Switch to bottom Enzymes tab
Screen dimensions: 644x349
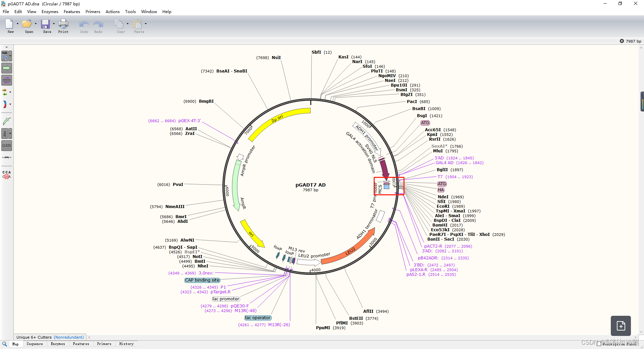(58, 344)
